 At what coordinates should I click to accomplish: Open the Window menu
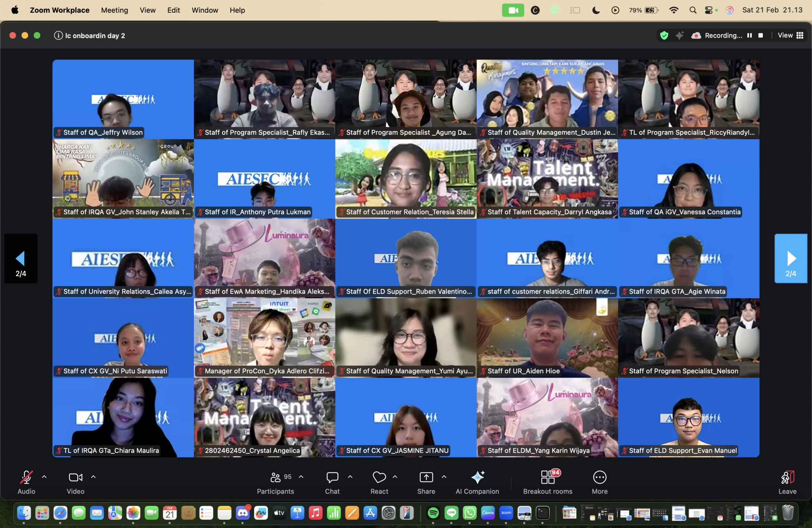[x=205, y=10]
